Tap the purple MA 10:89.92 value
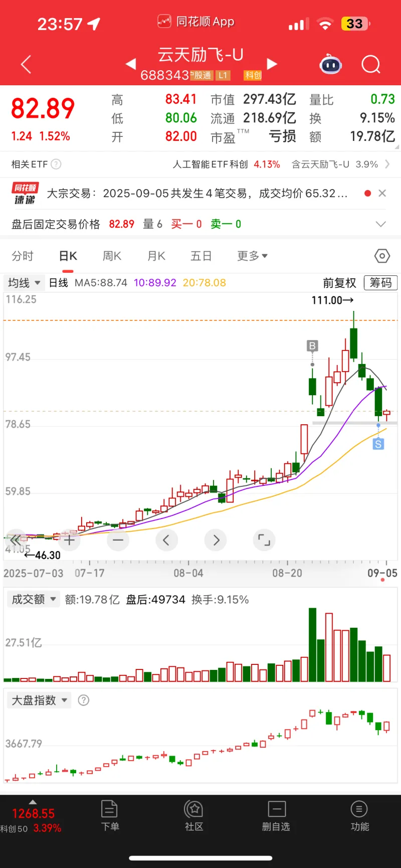Image resolution: width=401 pixels, height=868 pixels. pyautogui.click(x=155, y=283)
